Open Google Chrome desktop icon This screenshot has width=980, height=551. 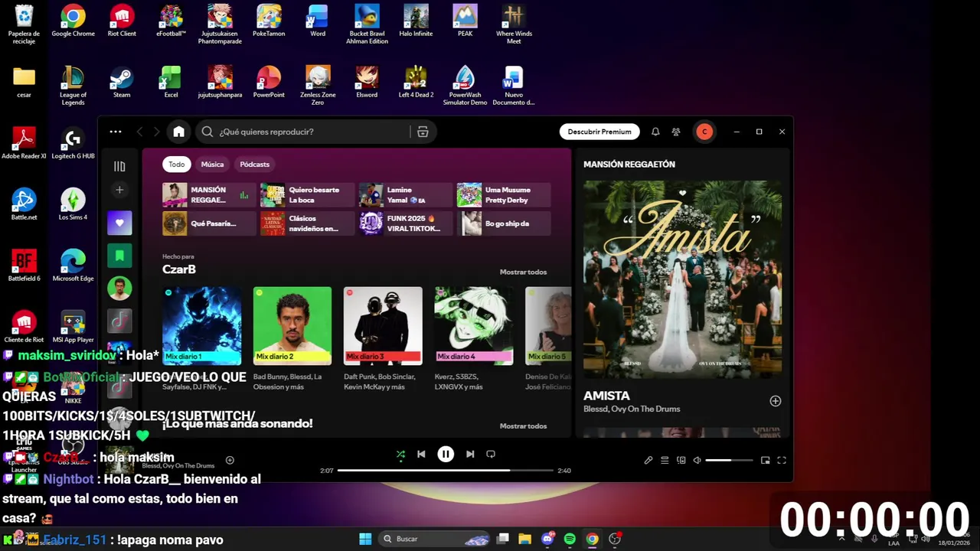pyautogui.click(x=73, y=21)
